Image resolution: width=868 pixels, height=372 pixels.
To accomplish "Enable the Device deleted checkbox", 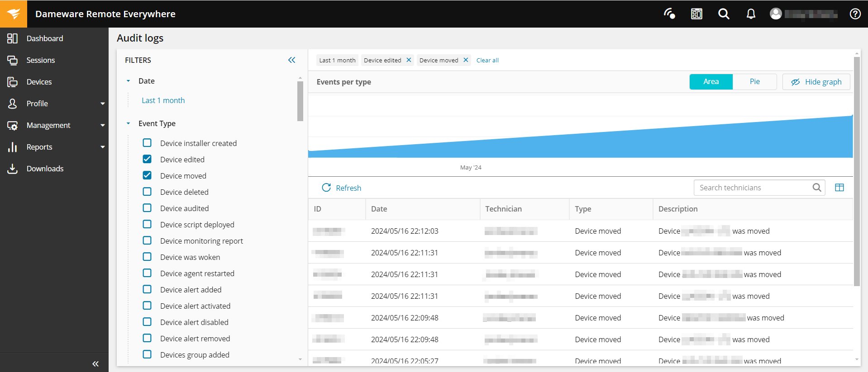I will pyautogui.click(x=147, y=192).
